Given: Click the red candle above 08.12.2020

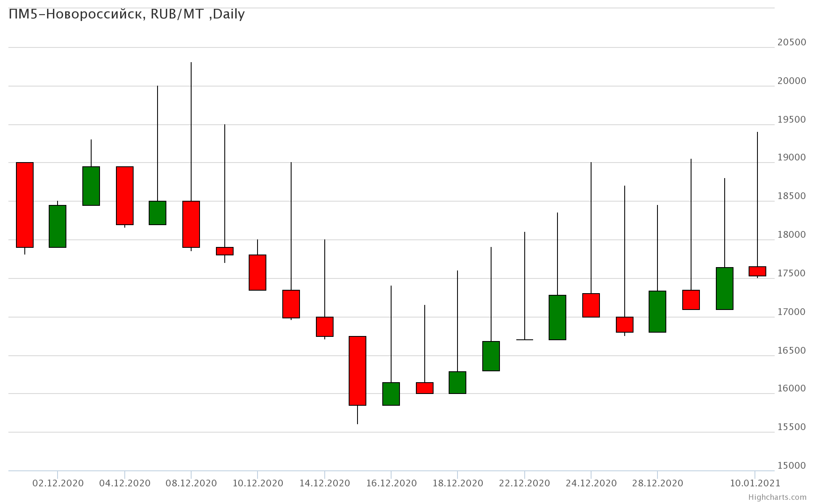Looking at the screenshot, I should point(191,224).
